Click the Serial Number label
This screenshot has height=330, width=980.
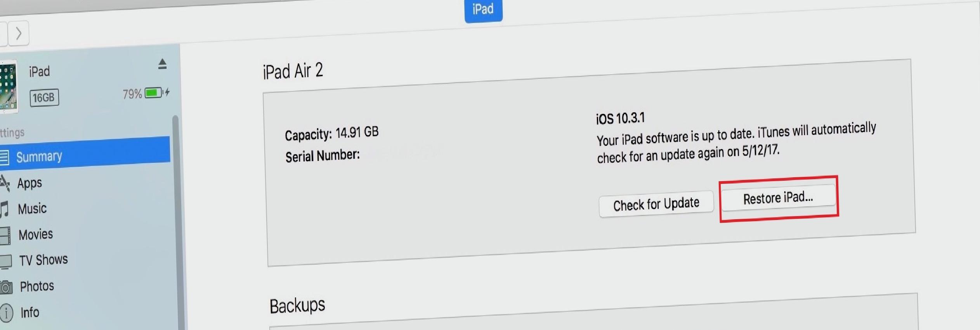pos(323,155)
